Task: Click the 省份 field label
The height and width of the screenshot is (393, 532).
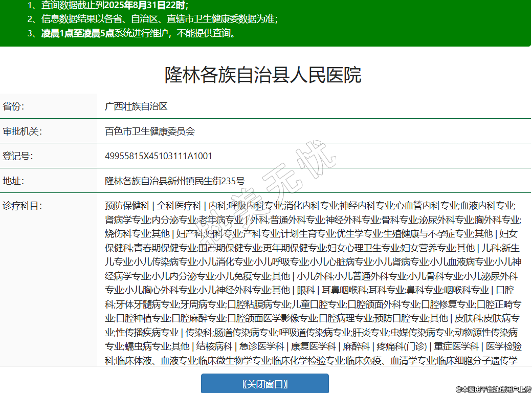Action: 14,106
